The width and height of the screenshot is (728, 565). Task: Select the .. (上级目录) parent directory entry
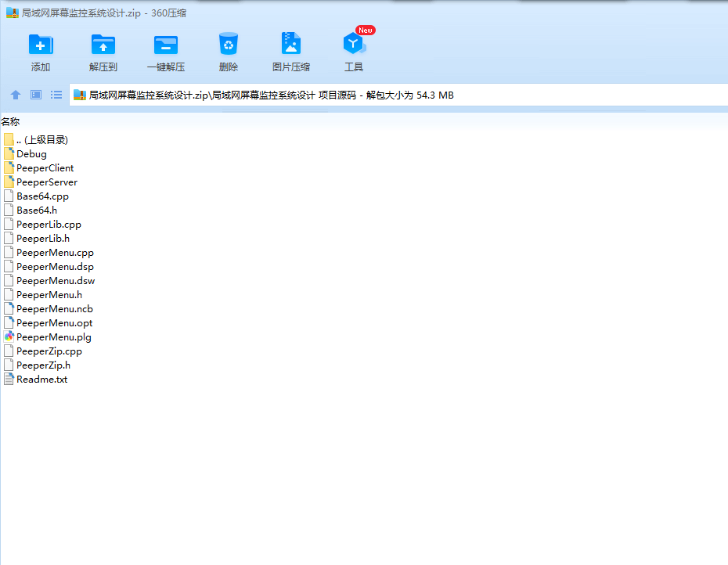[x=36, y=140]
